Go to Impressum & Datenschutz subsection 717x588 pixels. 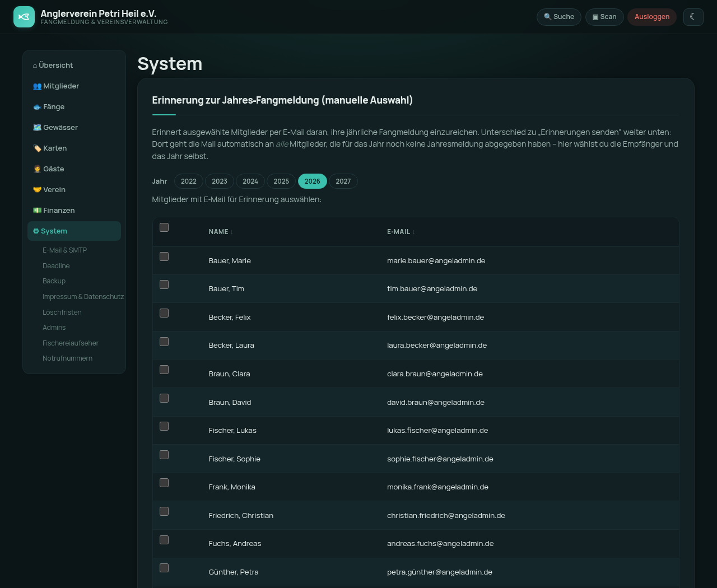83,297
